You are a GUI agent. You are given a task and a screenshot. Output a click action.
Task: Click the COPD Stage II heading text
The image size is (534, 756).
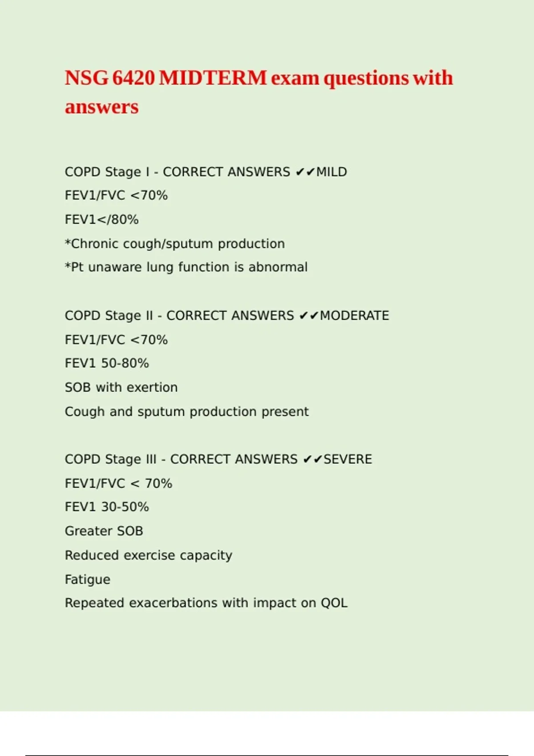(x=109, y=316)
